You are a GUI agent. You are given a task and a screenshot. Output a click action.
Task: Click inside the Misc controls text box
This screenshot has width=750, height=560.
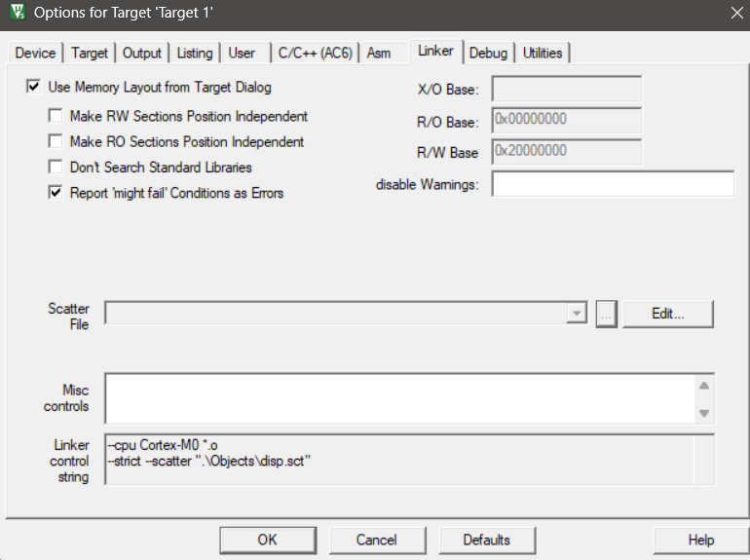click(x=399, y=398)
